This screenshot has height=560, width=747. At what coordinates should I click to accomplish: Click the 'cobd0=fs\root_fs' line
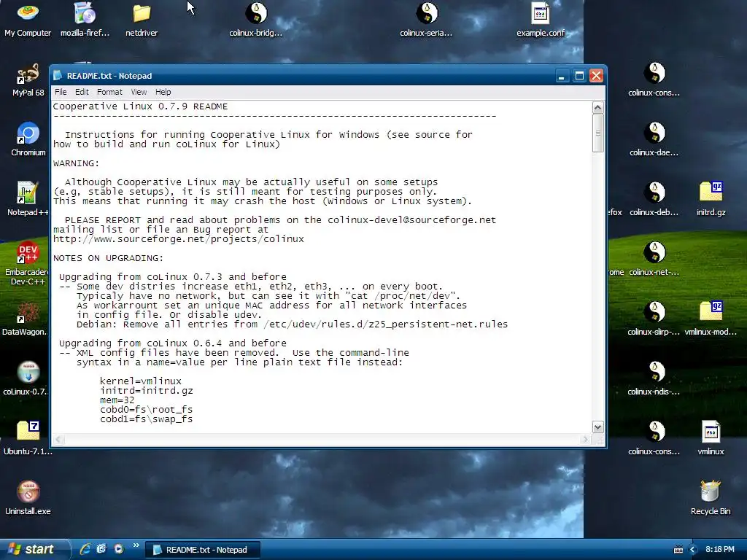(x=146, y=410)
